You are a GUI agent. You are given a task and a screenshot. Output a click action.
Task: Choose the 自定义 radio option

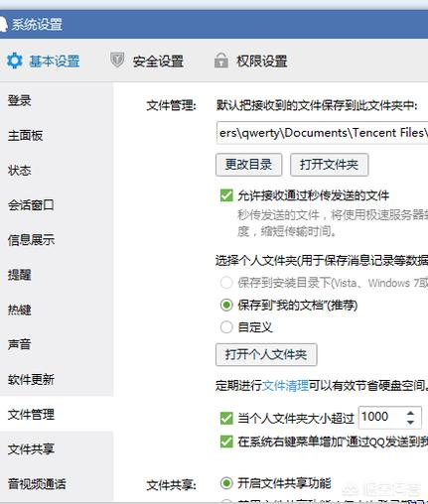(226, 327)
